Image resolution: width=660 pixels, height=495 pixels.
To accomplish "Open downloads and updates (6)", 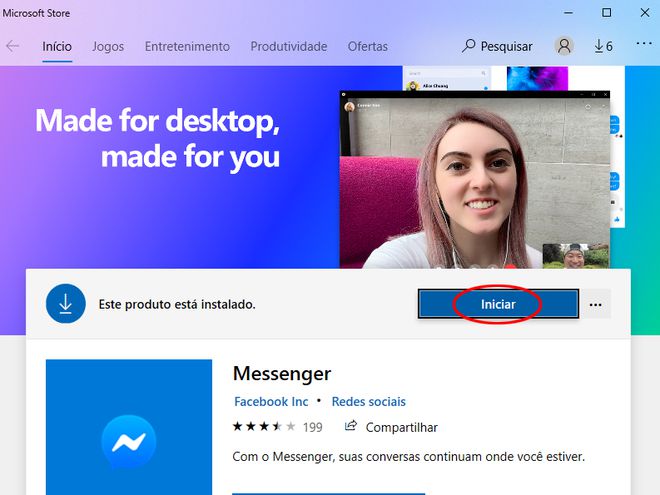I will 603,46.
